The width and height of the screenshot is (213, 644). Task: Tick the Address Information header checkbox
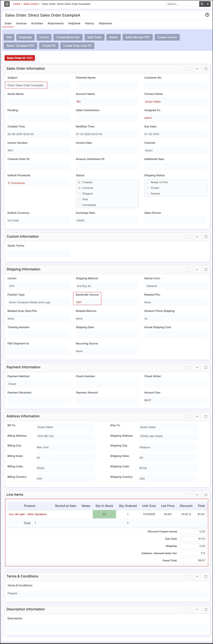(188, 416)
